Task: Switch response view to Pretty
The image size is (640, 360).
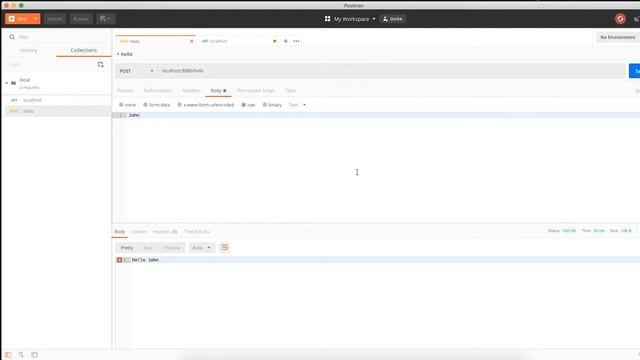Action: [127, 248]
